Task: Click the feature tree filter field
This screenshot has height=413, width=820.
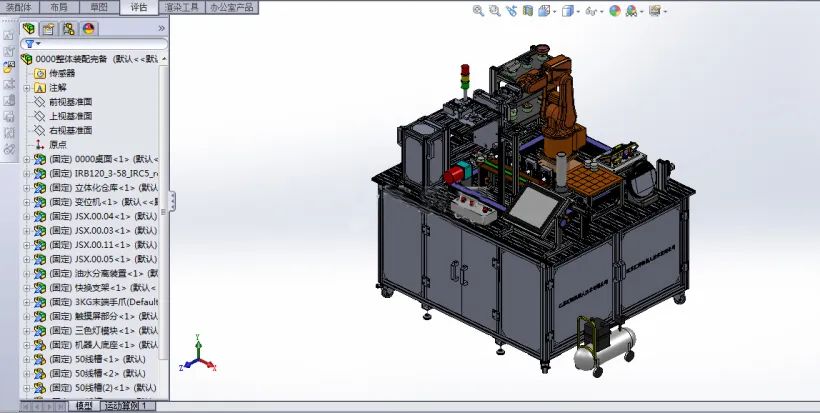Action: pyautogui.click(x=94, y=44)
